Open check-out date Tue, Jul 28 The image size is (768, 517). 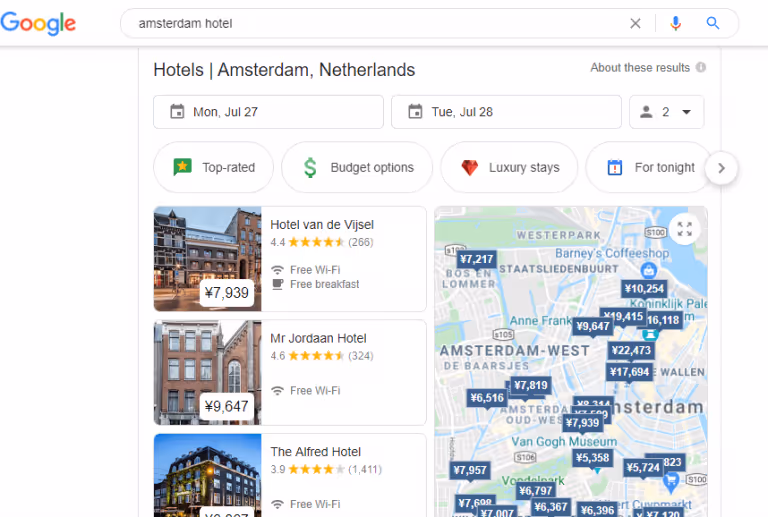click(x=506, y=112)
